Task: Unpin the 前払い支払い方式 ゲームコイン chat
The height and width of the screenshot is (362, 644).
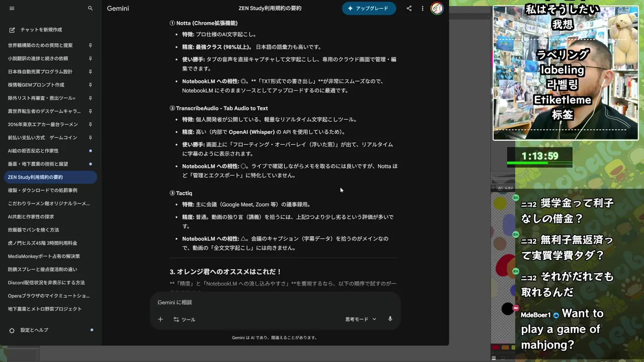Action: pyautogui.click(x=91, y=138)
